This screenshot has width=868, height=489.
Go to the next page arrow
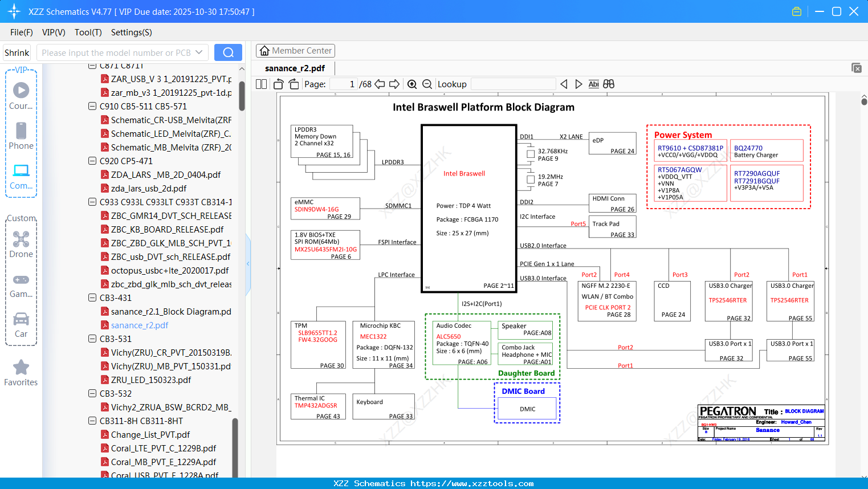(x=394, y=84)
